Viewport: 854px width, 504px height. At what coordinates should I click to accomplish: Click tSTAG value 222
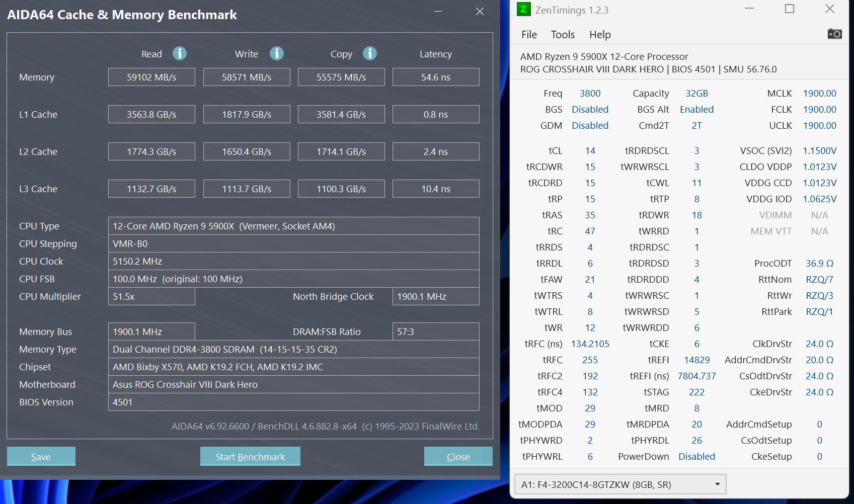(696, 392)
